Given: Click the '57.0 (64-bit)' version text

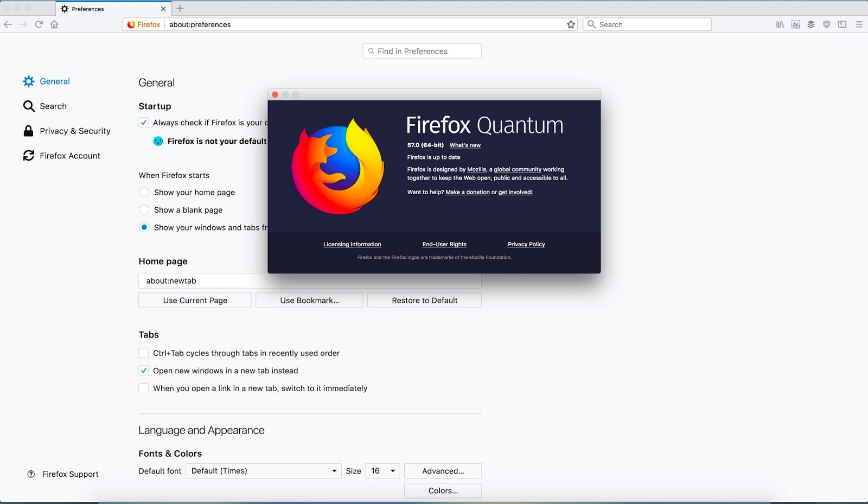Looking at the screenshot, I should pos(425,145).
